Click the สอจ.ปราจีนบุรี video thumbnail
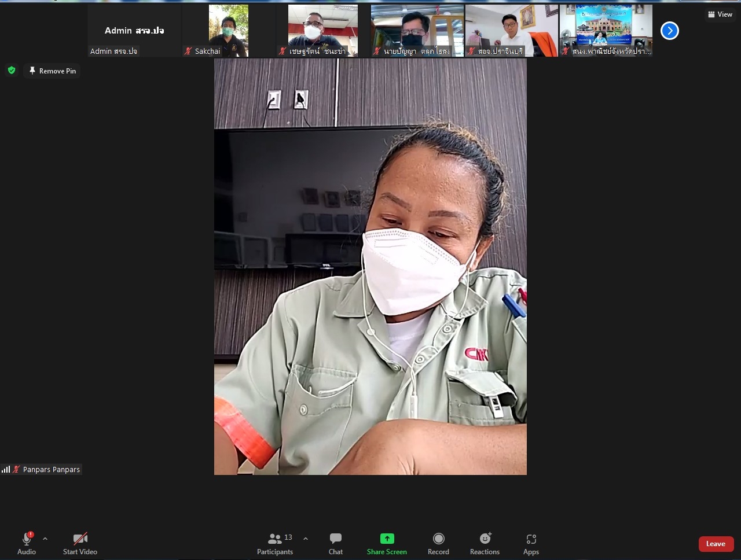Image resolution: width=741 pixels, height=560 pixels. [512, 31]
